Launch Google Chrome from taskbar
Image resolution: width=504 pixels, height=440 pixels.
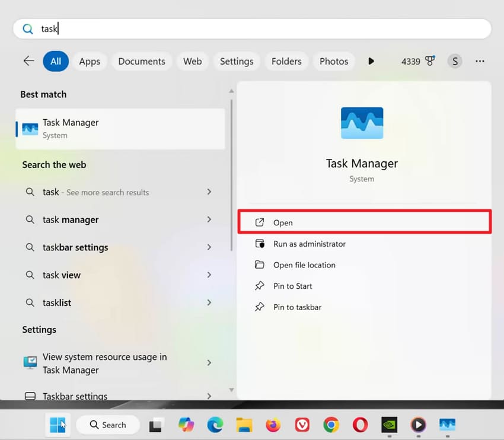331,425
